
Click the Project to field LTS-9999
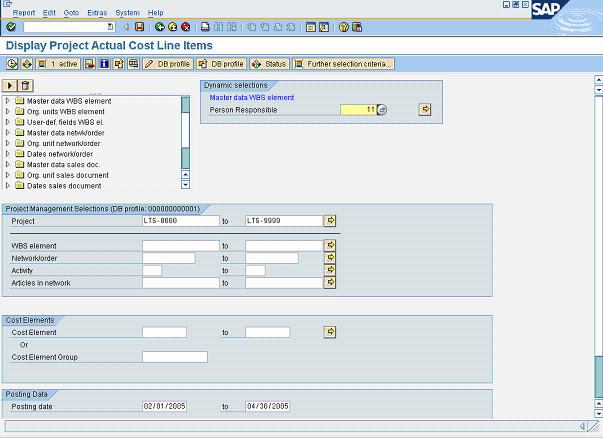[284, 221]
